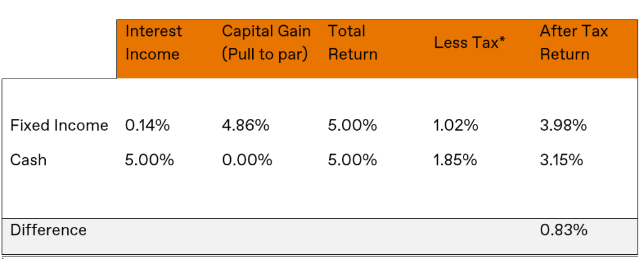
Task: Click the Cash row label
Action: (x=28, y=160)
